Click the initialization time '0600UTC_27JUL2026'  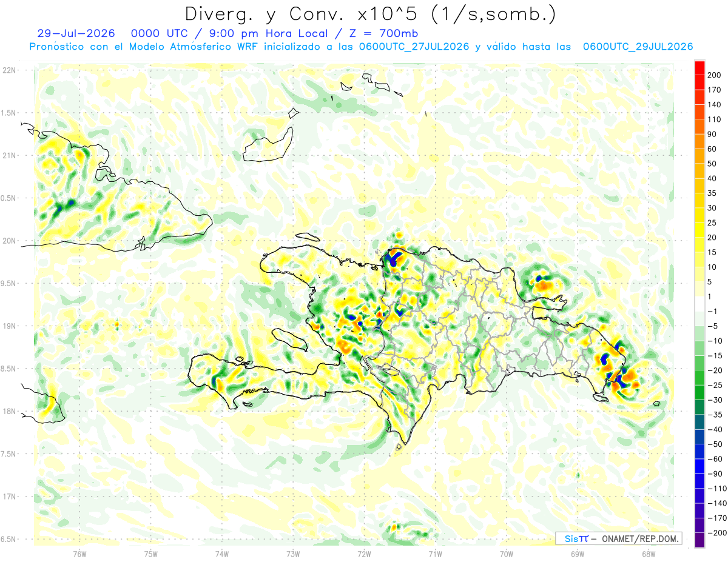tap(414, 47)
